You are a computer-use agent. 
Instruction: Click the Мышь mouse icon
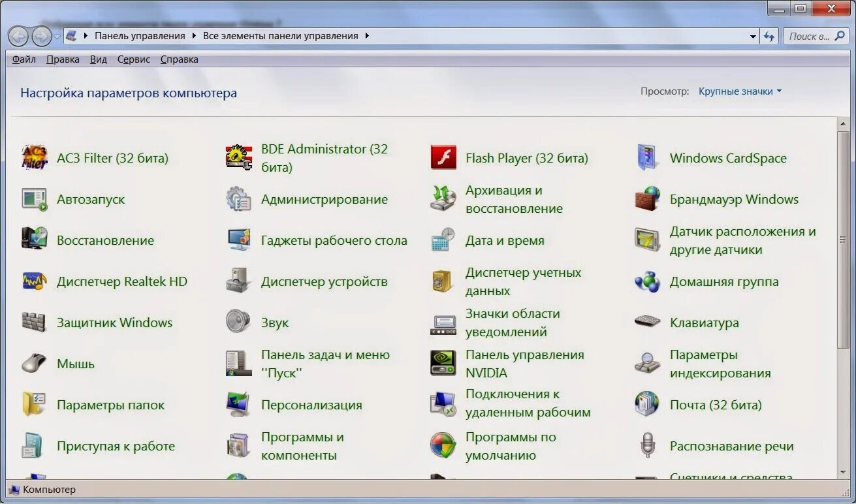tap(34, 364)
